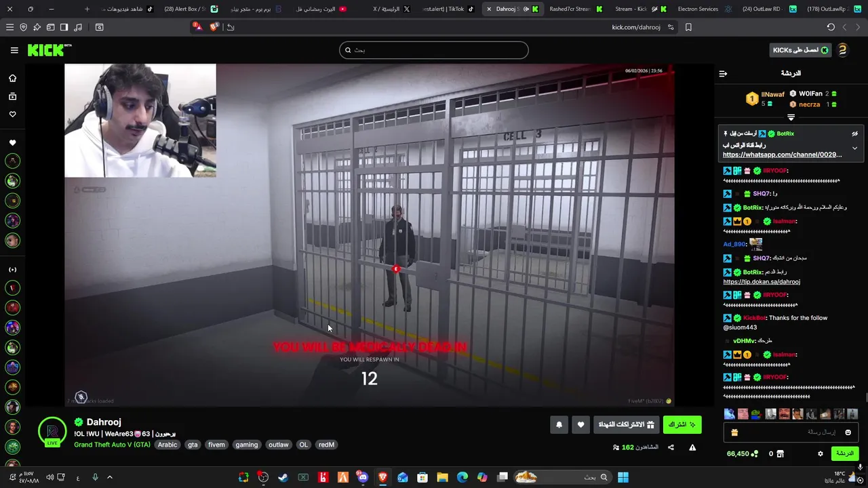Image resolution: width=868 pixels, height=488 pixels.
Task: Open the emoji picker in chat input
Action: 848,432
